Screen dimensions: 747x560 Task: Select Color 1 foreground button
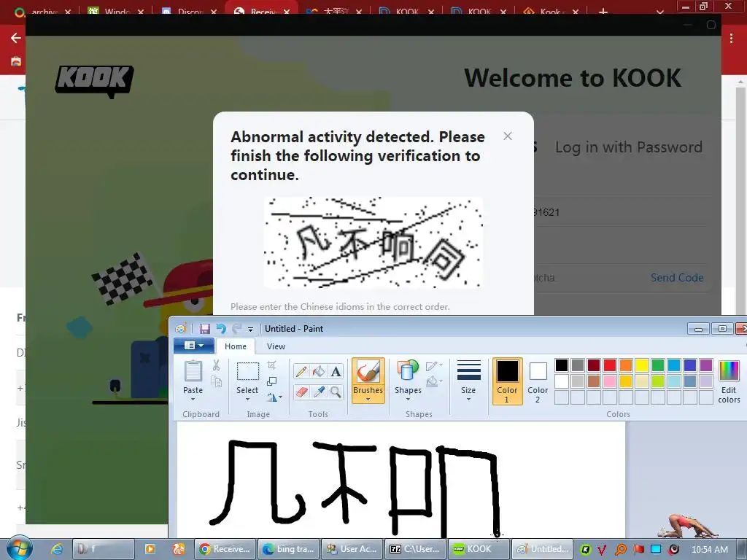507,381
